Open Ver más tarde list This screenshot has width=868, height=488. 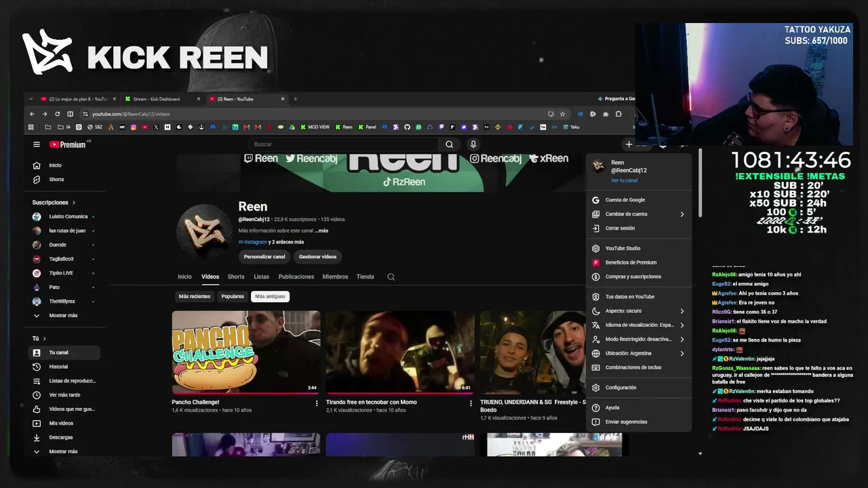pyautogui.click(x=64, y=395)
